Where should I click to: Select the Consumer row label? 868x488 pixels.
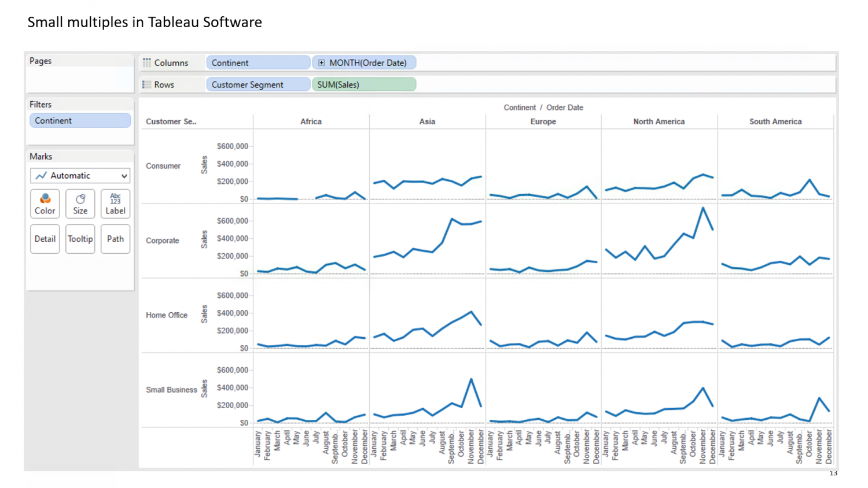coord(163,166)
